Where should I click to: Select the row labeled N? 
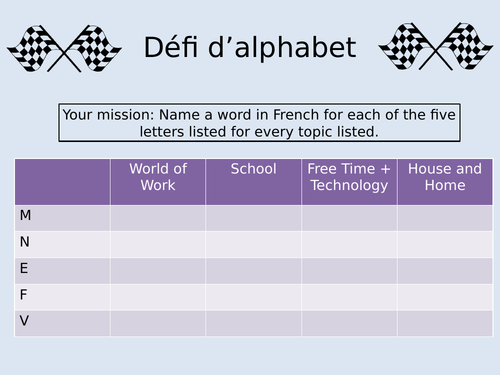pyautogui.click(x=254, y=244)
